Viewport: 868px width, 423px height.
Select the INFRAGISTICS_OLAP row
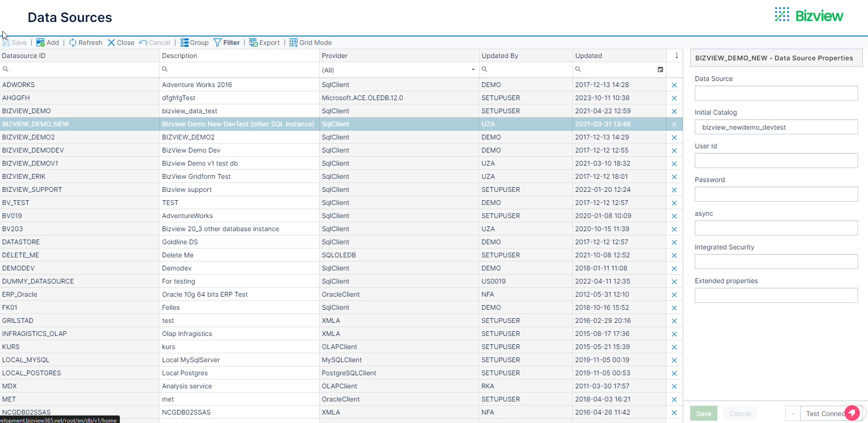(x=341, y=334)
